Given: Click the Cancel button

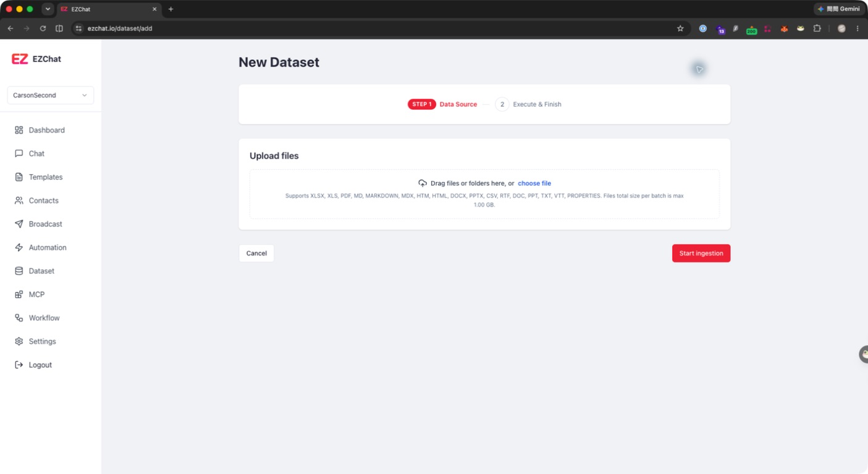Looking at the screenshot, I should pos(256,253).
